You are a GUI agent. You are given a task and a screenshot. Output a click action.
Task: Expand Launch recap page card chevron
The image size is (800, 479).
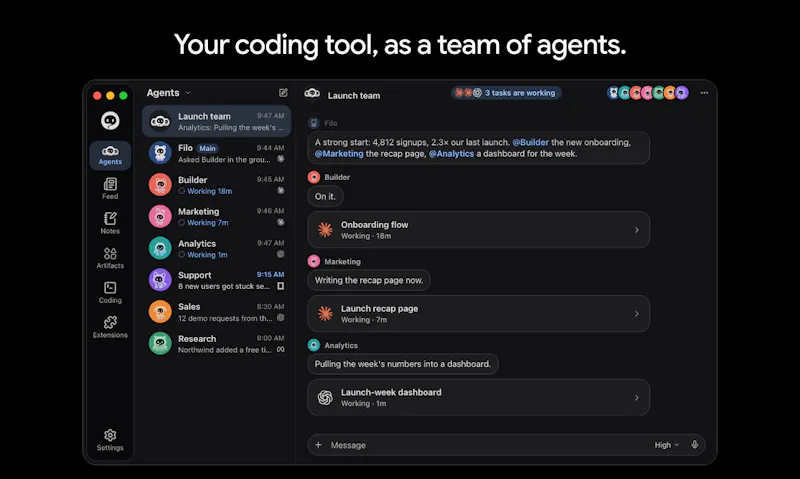[x=636, y=314]
